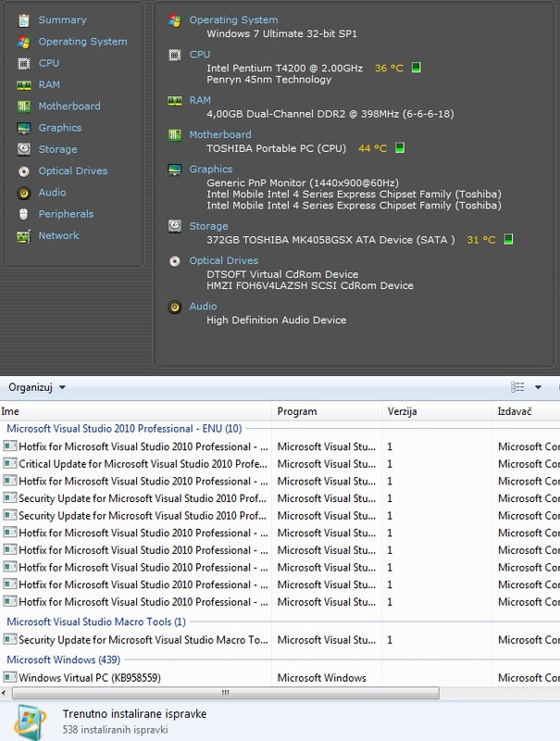Open the CPU heading link in summary
The width and height of the screenshot is (560, 741).
click(199, 55)
